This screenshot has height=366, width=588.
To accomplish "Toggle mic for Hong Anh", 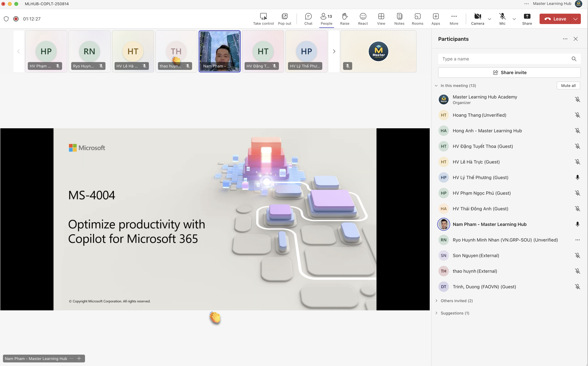I will click(577, 131).
